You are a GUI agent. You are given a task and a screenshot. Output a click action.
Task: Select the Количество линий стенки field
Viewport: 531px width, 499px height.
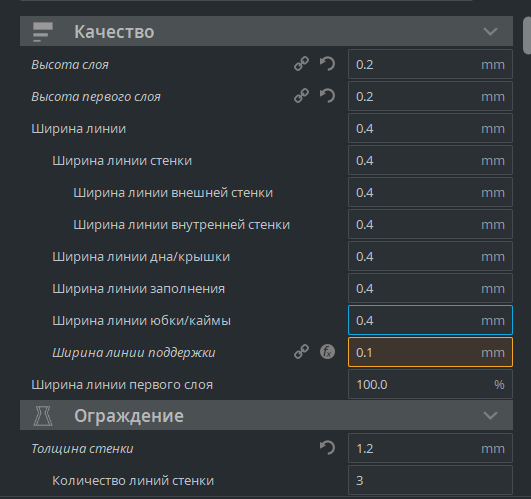click(430, 480)
